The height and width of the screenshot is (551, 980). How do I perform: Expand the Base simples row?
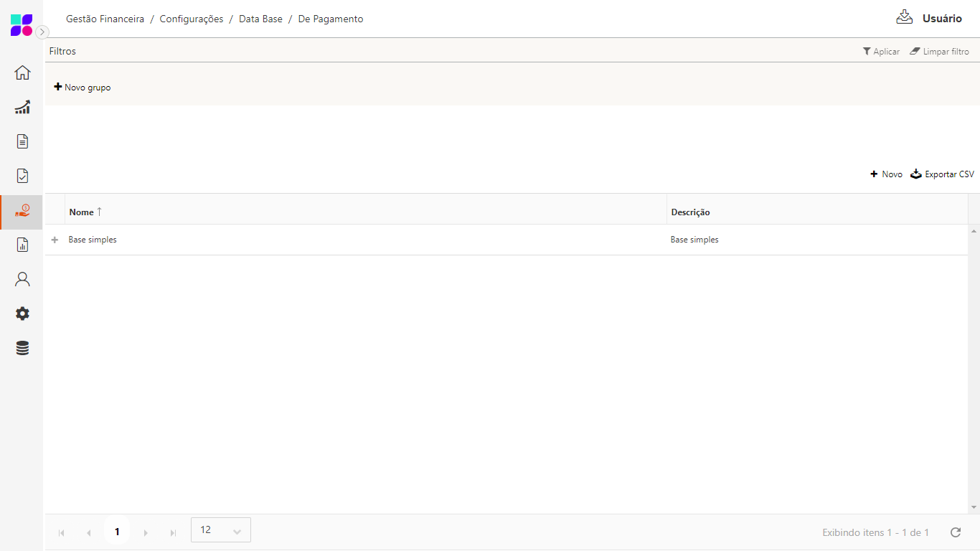point(55,240)
